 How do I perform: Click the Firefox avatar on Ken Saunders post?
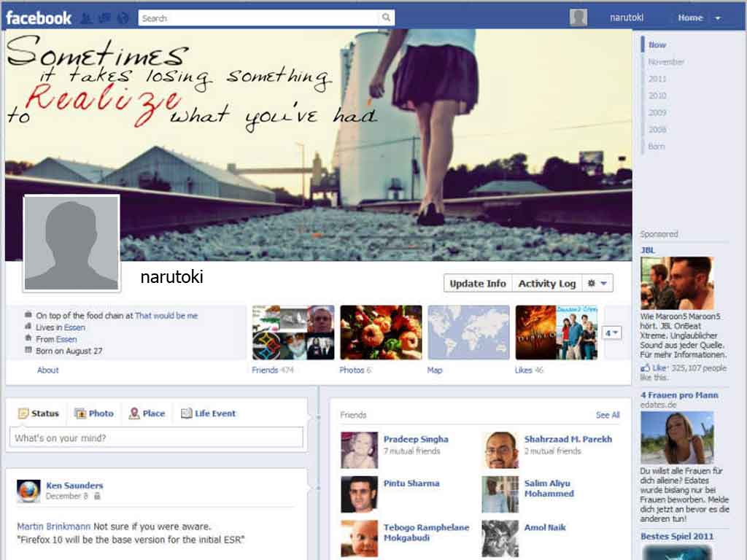coord(28,491)
